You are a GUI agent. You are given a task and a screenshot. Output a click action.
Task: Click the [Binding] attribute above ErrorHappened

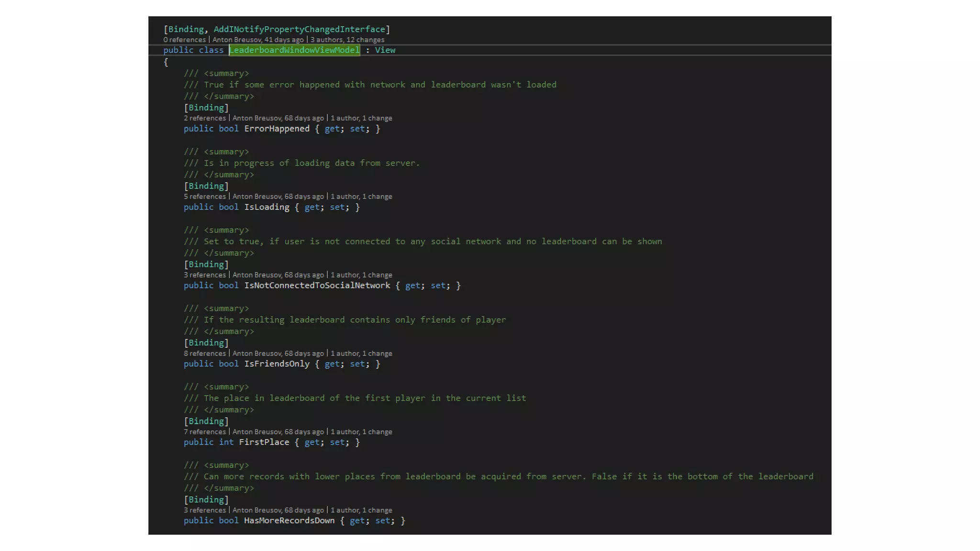point(206,108)
